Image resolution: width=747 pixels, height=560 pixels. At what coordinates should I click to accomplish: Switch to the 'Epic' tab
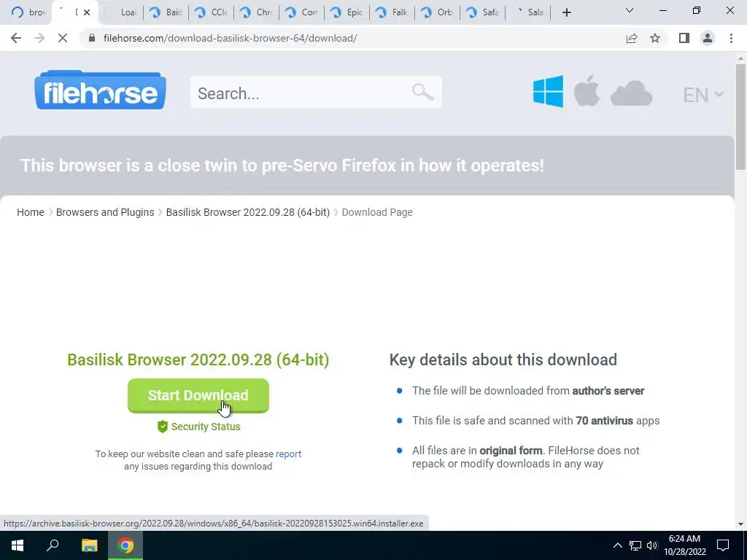pyautogui.click(x=347, y=12)
